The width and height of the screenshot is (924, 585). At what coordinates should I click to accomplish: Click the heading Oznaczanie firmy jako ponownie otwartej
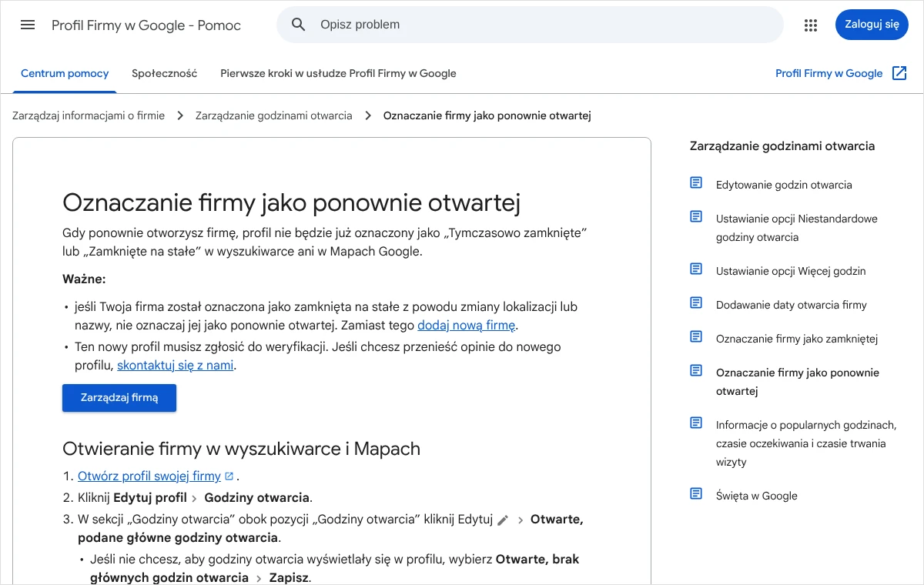tap(292, 203)
